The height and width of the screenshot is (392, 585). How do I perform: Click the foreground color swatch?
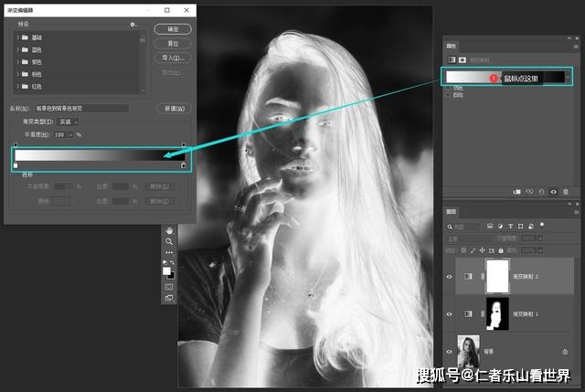[166, 271]
